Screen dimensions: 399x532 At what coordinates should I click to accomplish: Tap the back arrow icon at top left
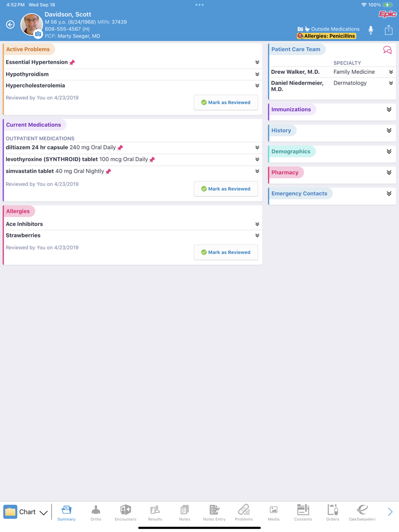point(10,24)
